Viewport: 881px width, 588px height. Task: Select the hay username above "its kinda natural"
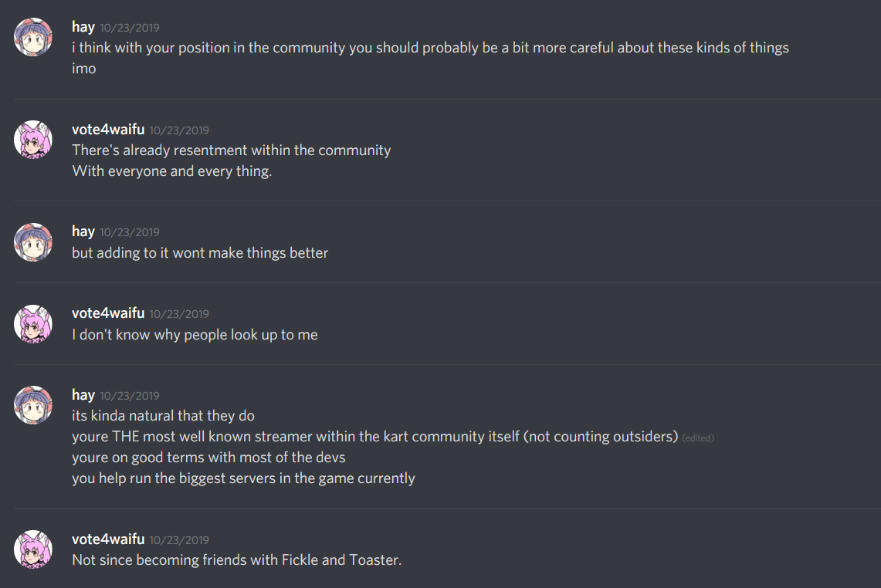(83, 395)
